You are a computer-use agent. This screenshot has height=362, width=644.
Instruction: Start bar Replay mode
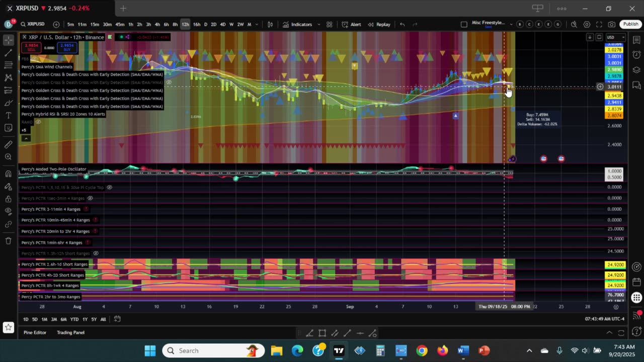379,24
